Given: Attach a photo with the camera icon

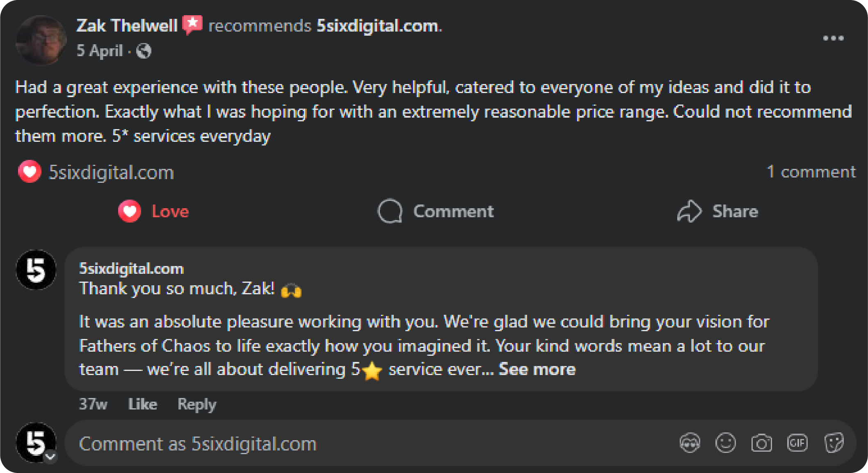Looking at the screenshot, I should pyautogui.click(x=761, y=443).
